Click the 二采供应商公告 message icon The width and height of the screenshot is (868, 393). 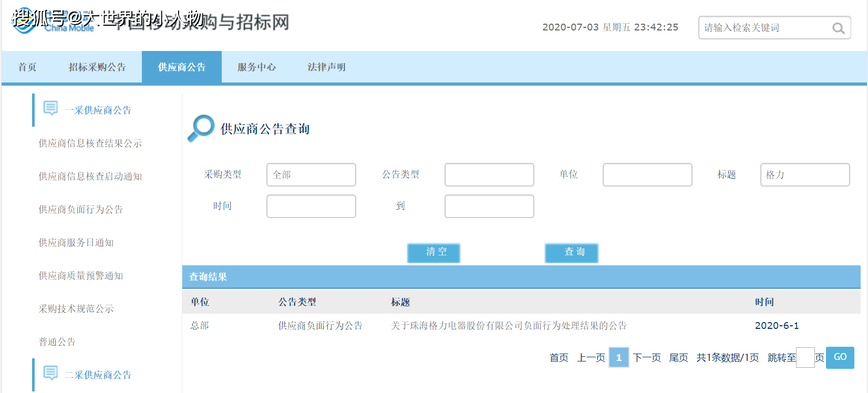coord(50,373)
